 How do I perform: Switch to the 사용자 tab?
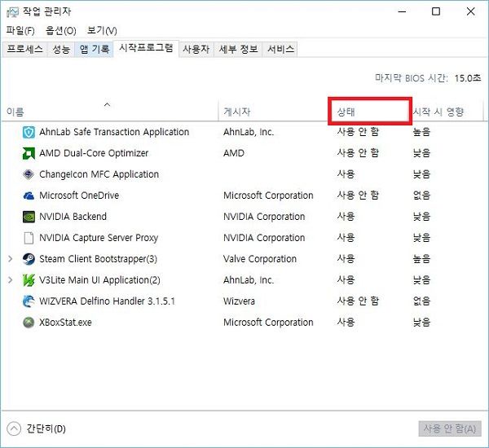196,49
